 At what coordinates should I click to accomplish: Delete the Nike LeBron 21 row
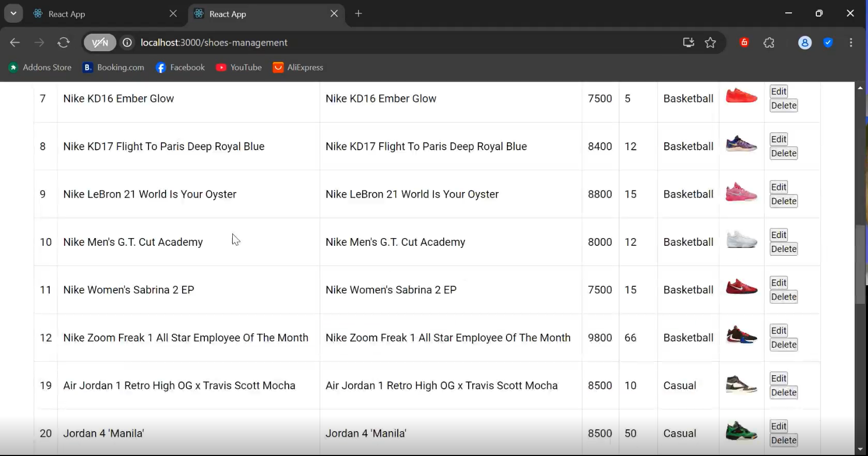click(x=784, y=201)
